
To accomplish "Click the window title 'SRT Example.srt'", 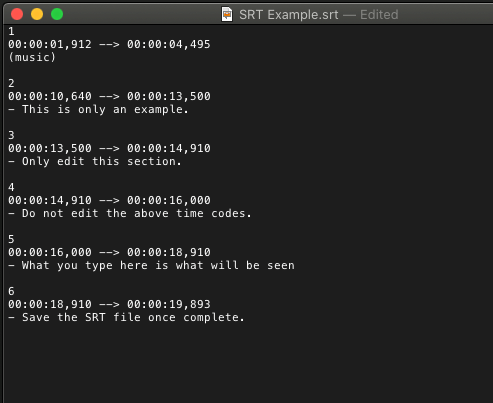I will tap(289, 15).
